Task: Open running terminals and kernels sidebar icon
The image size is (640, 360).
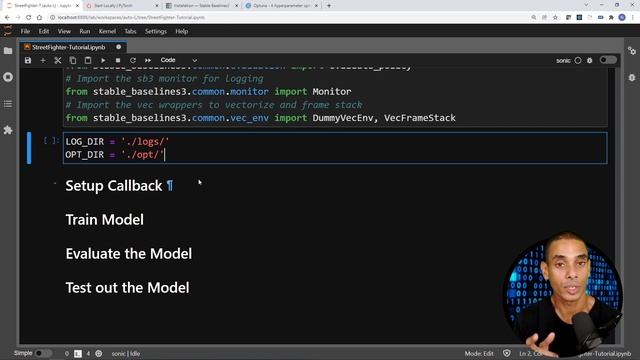Action: click(x=8, y=77)
